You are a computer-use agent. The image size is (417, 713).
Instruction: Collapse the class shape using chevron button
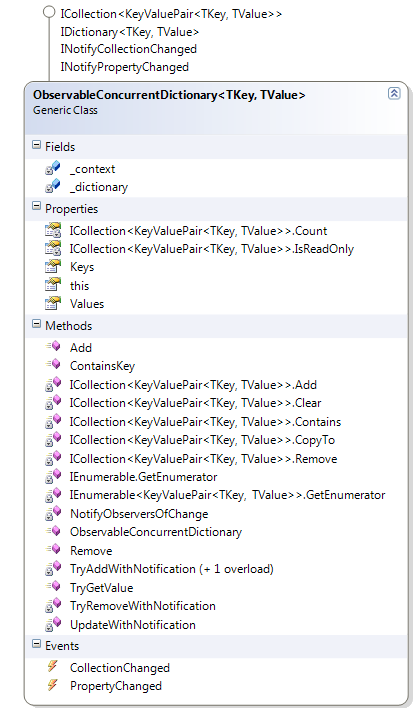pos(394,93)
